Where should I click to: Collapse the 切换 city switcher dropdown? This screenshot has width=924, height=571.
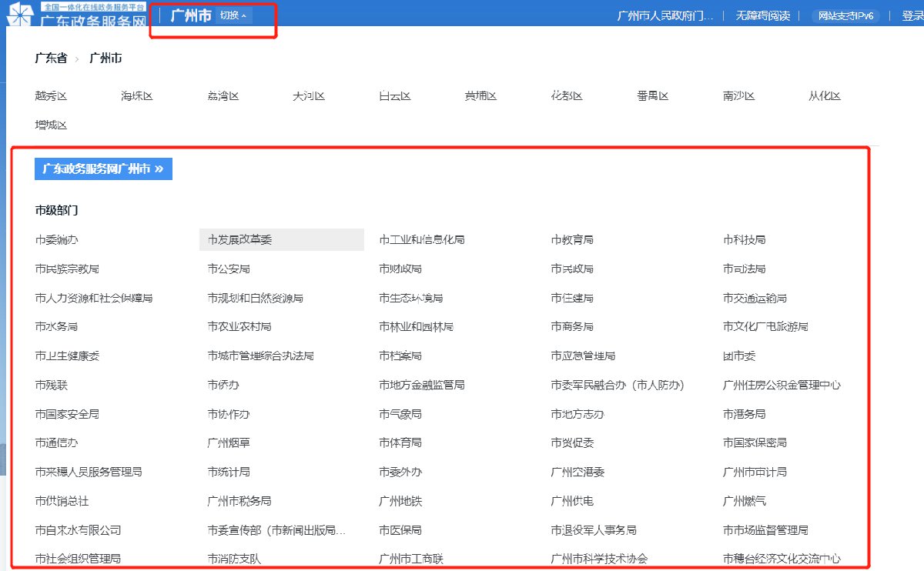click(233, 15)
